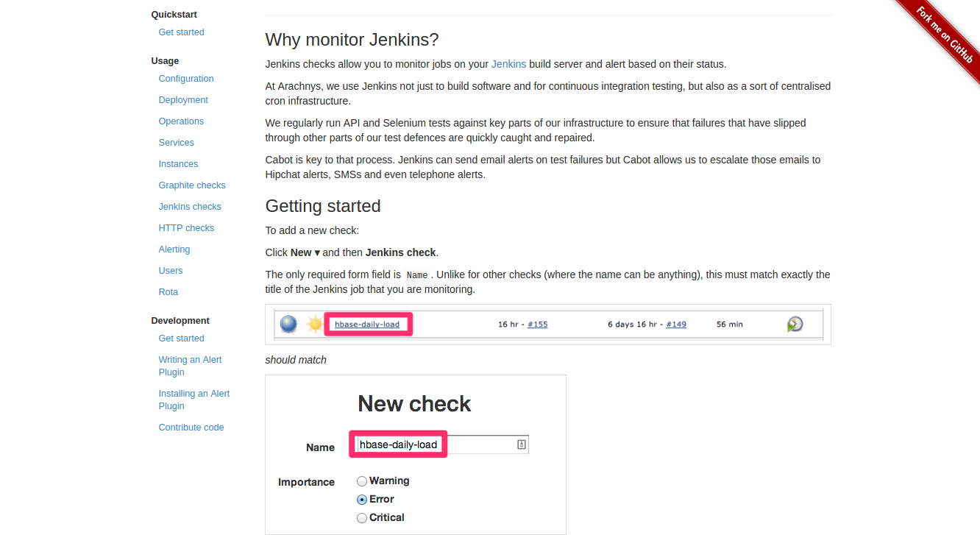The height and width of the screenshot is (535, 980).
Task: Go to the Configuration page
Action: [186, 79]
